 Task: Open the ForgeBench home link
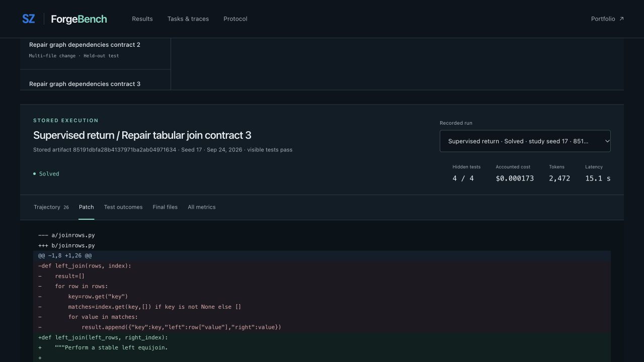point(79,19)
